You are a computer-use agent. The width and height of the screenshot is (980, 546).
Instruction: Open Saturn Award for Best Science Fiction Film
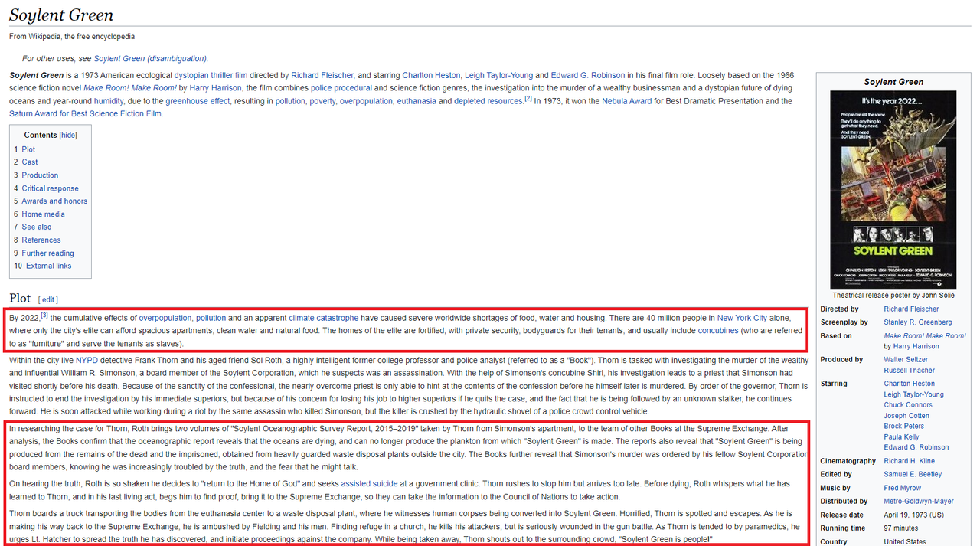(x=85, y=114)
